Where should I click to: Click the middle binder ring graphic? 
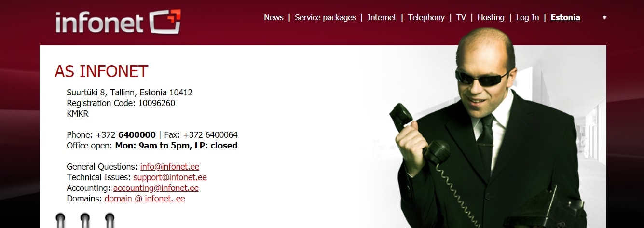coord(85,220)
